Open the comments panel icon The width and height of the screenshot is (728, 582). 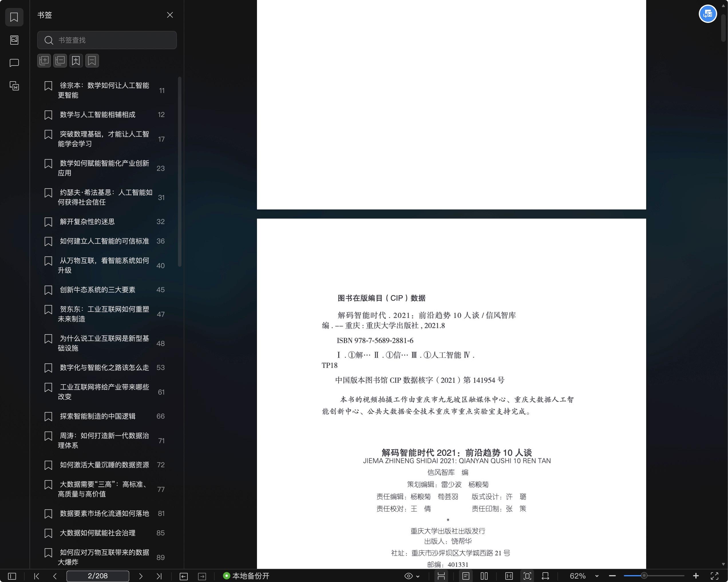[x=14, y=63]
